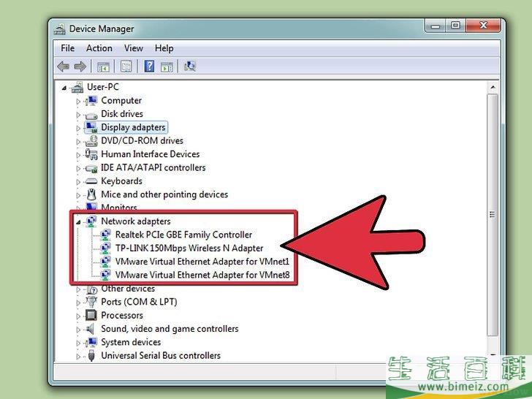Select the Sound, video and game controllers entry
Image resolution: width=532 pixels, height=399 pixels.
pos(170,329)
